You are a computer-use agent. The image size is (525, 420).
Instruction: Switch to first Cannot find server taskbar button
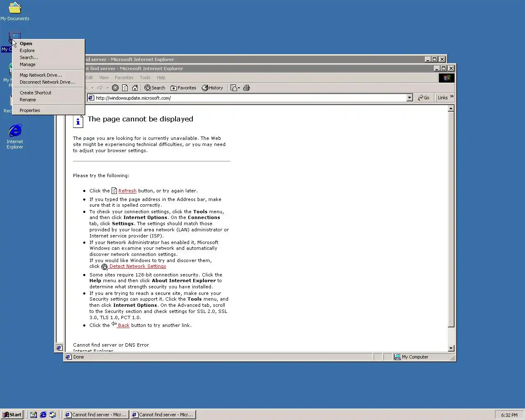(x=96, y=415)
